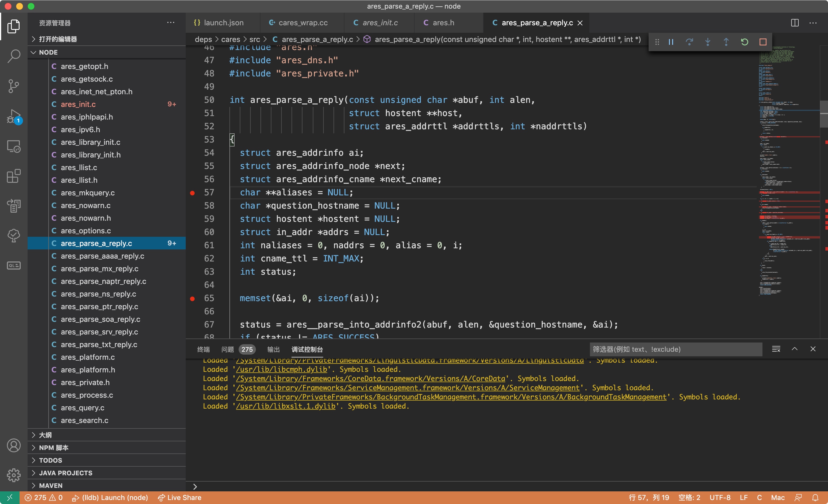Open the QL activity bar icon
Screen dimensions: 828x504
point(14,265)
